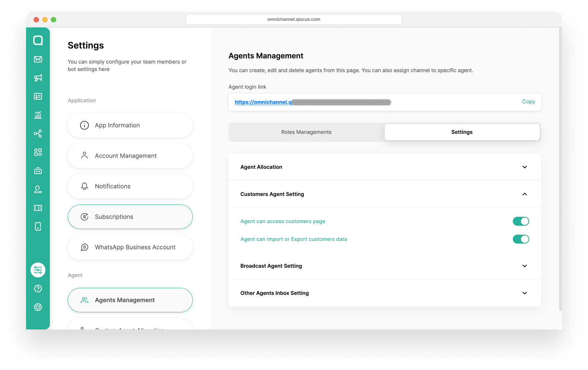The image size is (588, 370).
Task: Click the Qiscus logo icon in sidebar
Action: pyautogui.click(x=38, y=40)
